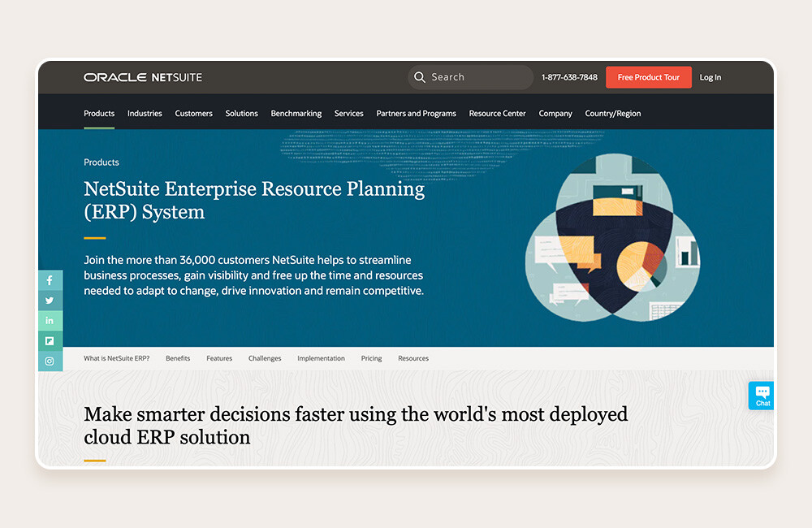Jump to What is NetSuite ERP? section
Viewport: 812px width, 528px height.
116,358
